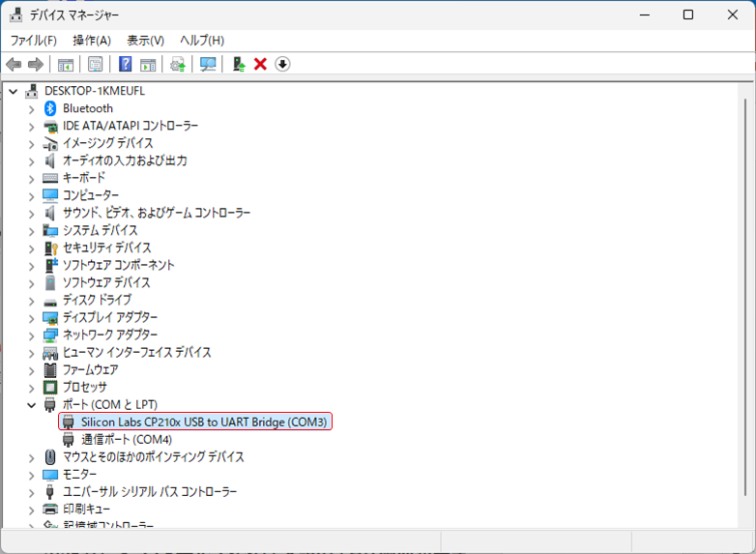Click the Properties toolbar icon
The image size is (756, 554).
[x=96, y=64]
